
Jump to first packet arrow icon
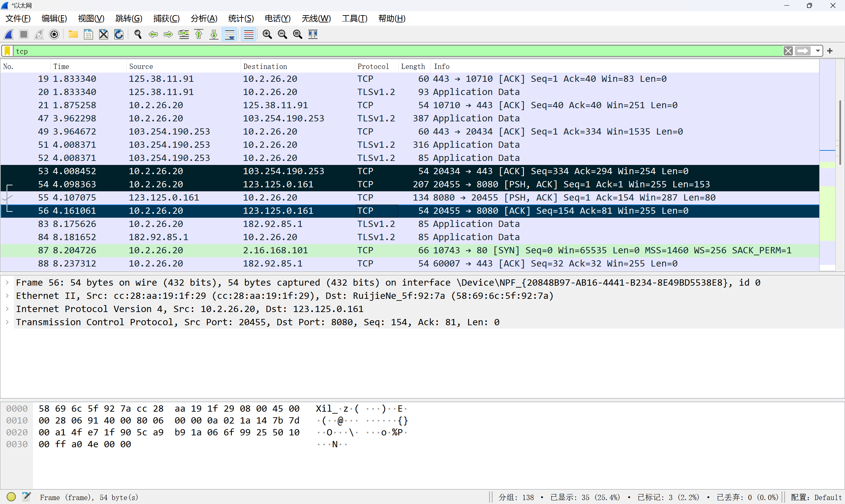point(199,34)
